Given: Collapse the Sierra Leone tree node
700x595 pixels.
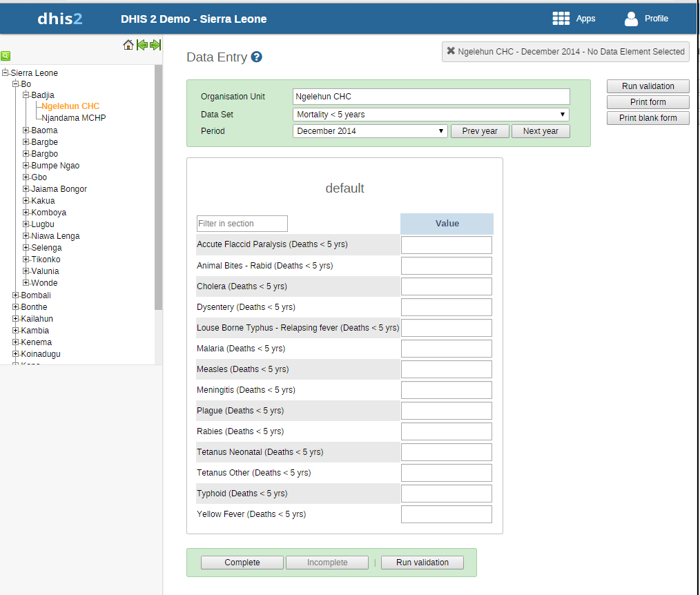Looking at the screenshot, I should click(x=6, y=72).
